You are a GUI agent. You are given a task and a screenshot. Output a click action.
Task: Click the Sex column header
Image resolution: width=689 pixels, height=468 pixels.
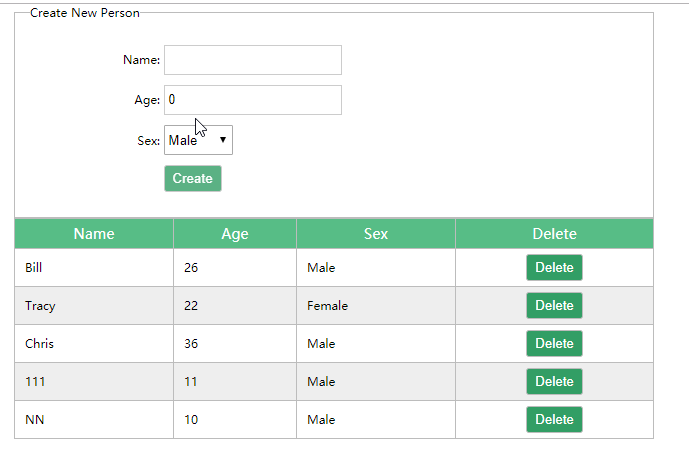pyautogui.click(x=376, y=234)
